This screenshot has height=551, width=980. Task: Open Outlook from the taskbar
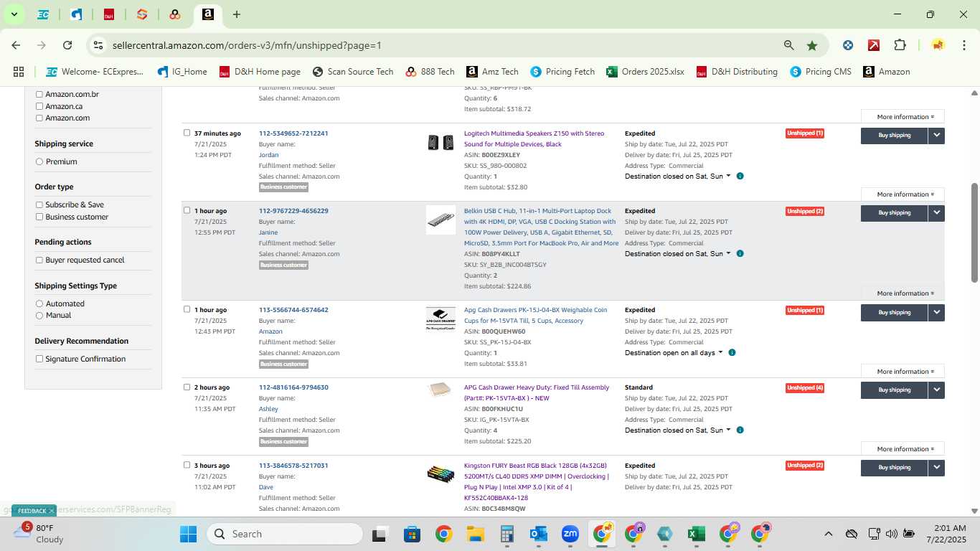click(x=539, y=534)
